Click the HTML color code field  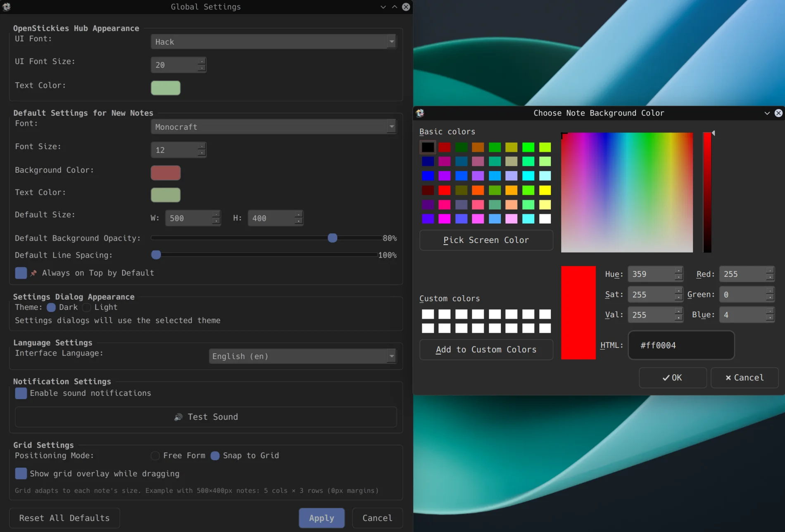681,345
